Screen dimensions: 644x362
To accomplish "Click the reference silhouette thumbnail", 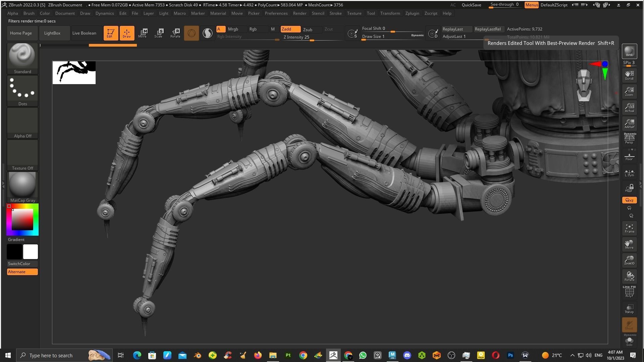I will (74, 72).
